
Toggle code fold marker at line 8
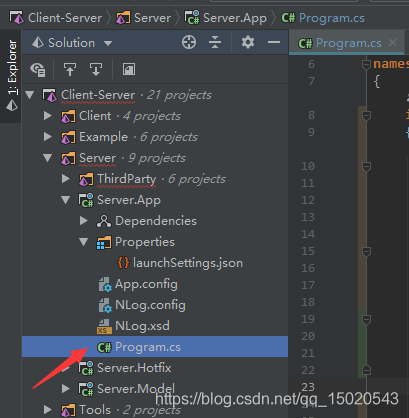[x=366, y=115]
